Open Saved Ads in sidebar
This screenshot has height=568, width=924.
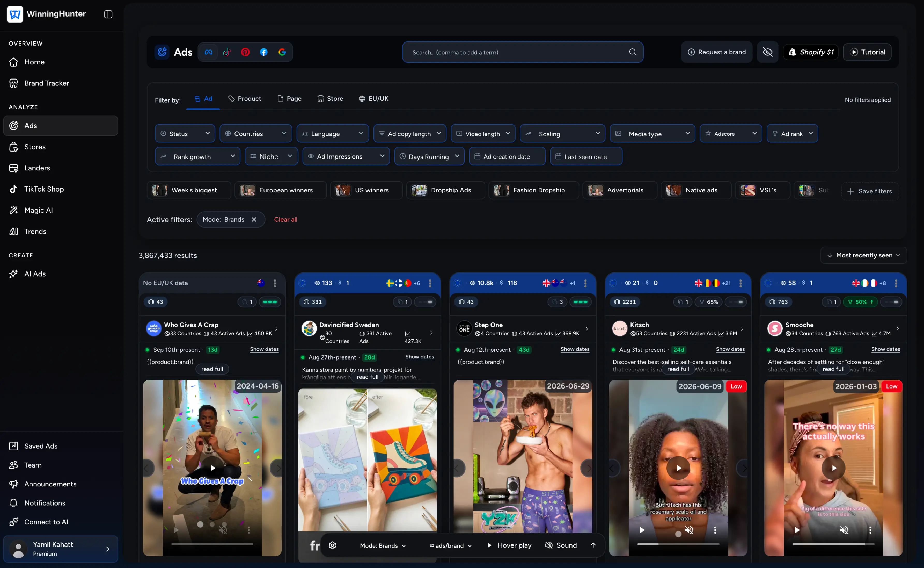60,446
